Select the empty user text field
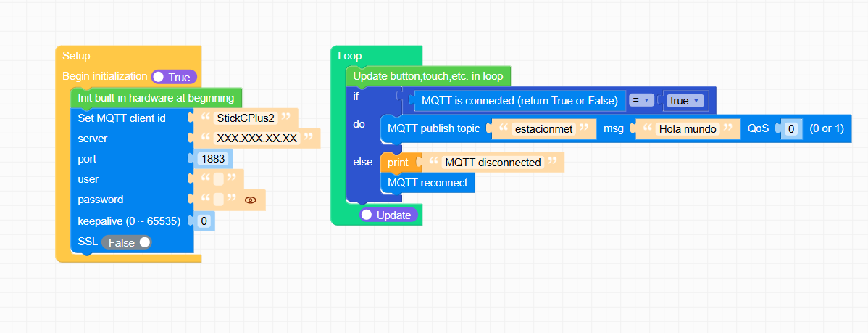Screen dimensions: 868x333 tap(219, 179)
